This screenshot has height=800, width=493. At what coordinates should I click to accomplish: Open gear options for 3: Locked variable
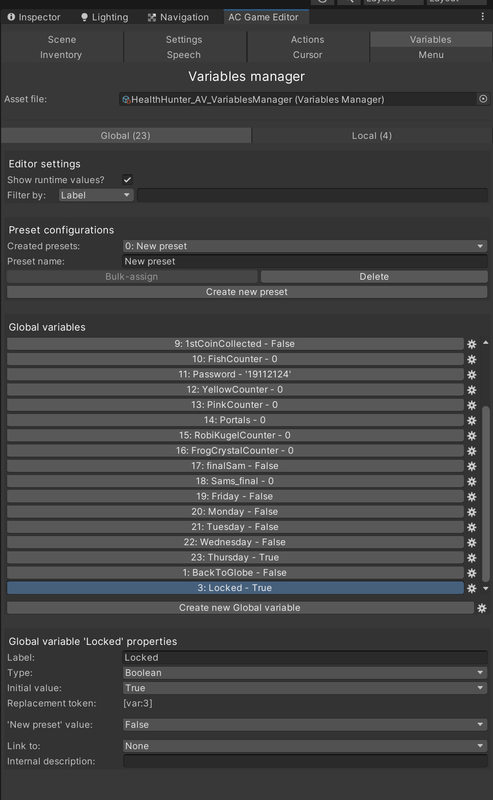[472, 588]
